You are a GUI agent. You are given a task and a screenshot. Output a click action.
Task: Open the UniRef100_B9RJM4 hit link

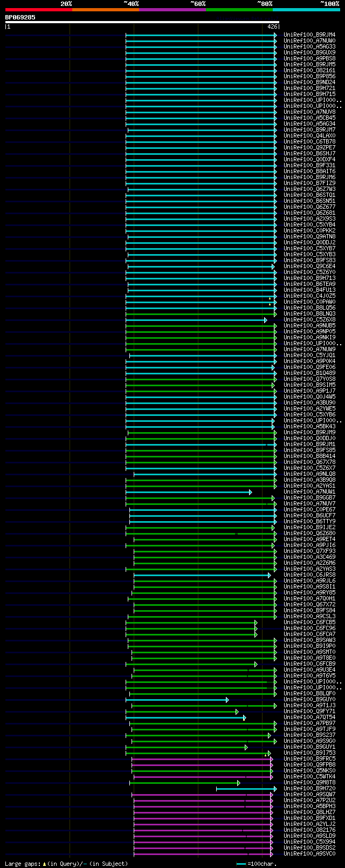(309, 35)
